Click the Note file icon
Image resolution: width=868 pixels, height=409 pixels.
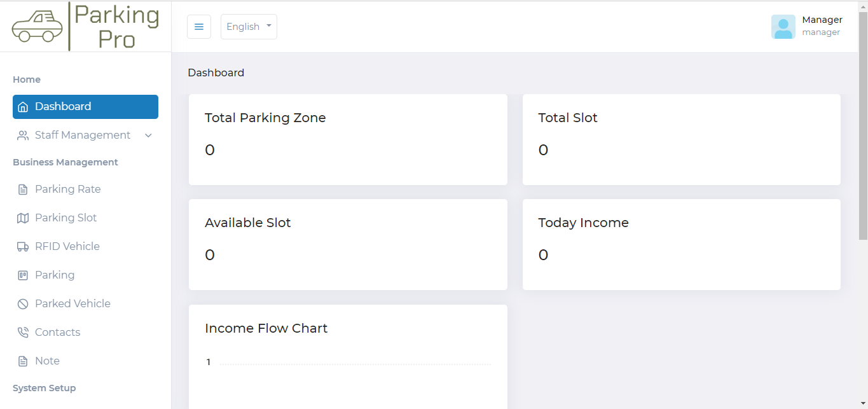(x=23, y=361)
